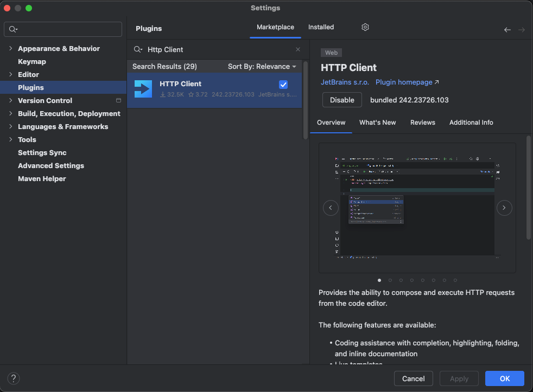533x392 pixels.
Task: Select the fourth carousel page dot
Action: (x=411, y=280)
